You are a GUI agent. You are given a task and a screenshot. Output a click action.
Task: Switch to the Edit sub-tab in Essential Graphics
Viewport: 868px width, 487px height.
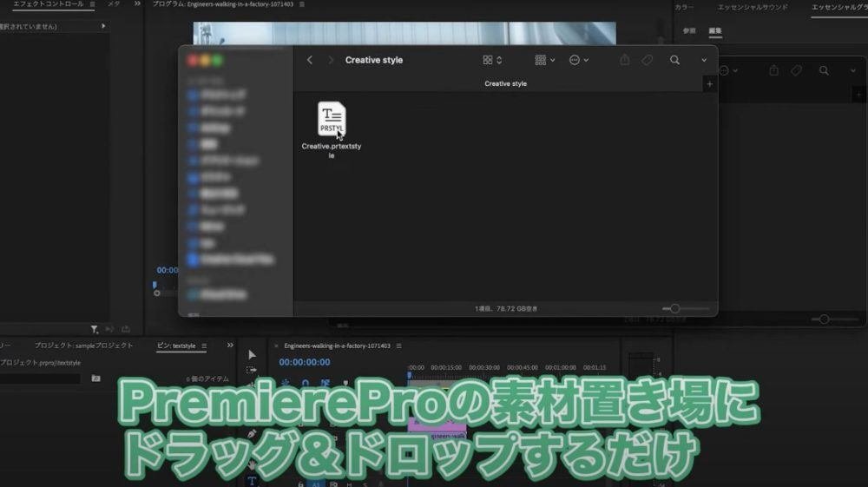(x=715, y=31)
